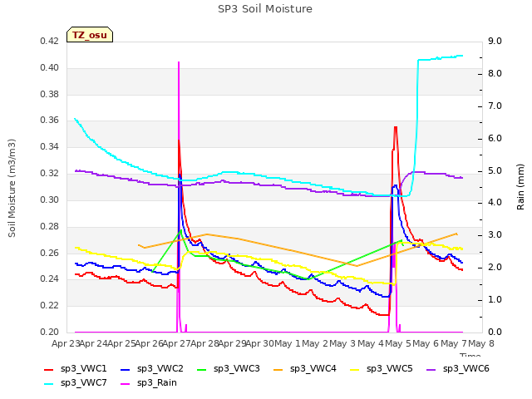The width and height of the screenshot is (532, 399).
Task: Click the cyan VWC7 plateau near 0.40
Action: coord(441,58)
